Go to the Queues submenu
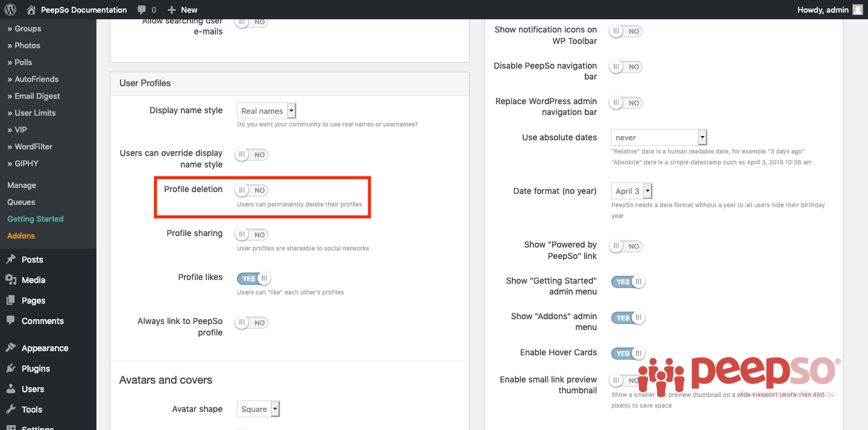Image resolution: width=868 pixels, height=430 pixels. (x=21, y=202)
